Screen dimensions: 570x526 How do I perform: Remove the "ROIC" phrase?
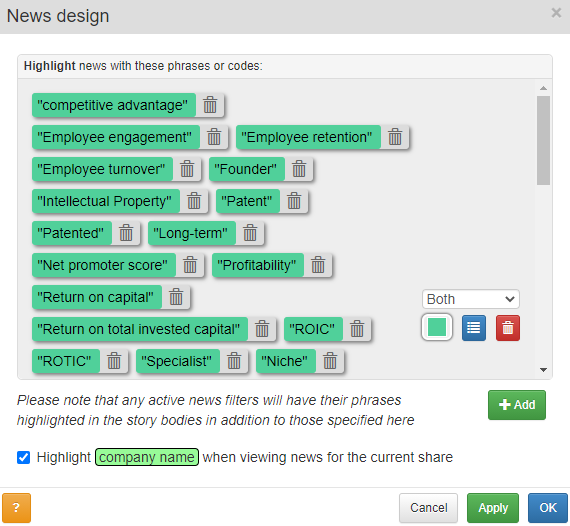pyautogui.click(x=357, y=329)
